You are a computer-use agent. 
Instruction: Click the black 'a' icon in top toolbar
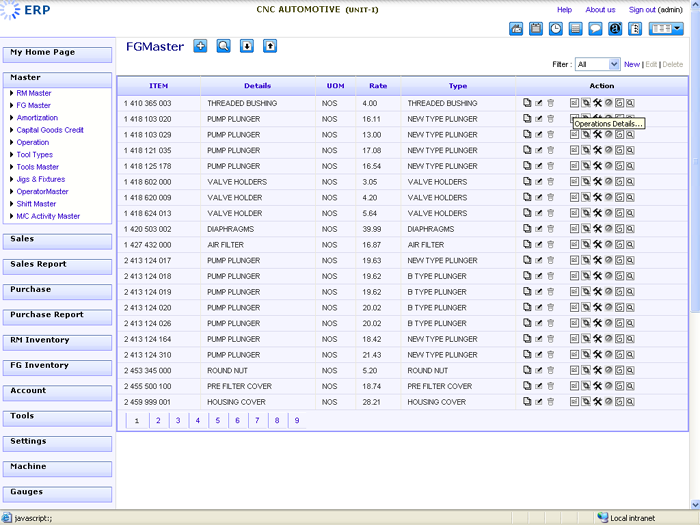[x=615, y=29]
